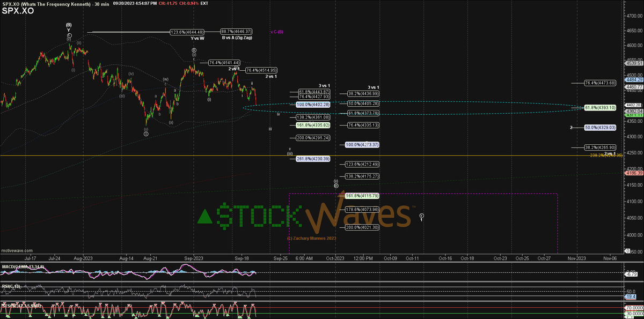Click the 4186.39 red price axis tag

(x=634, y=173)
